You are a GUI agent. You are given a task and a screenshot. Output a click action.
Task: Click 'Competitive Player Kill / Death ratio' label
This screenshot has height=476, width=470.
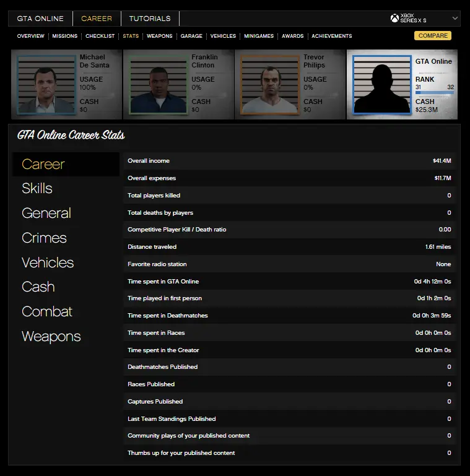(x=177, y=230)
